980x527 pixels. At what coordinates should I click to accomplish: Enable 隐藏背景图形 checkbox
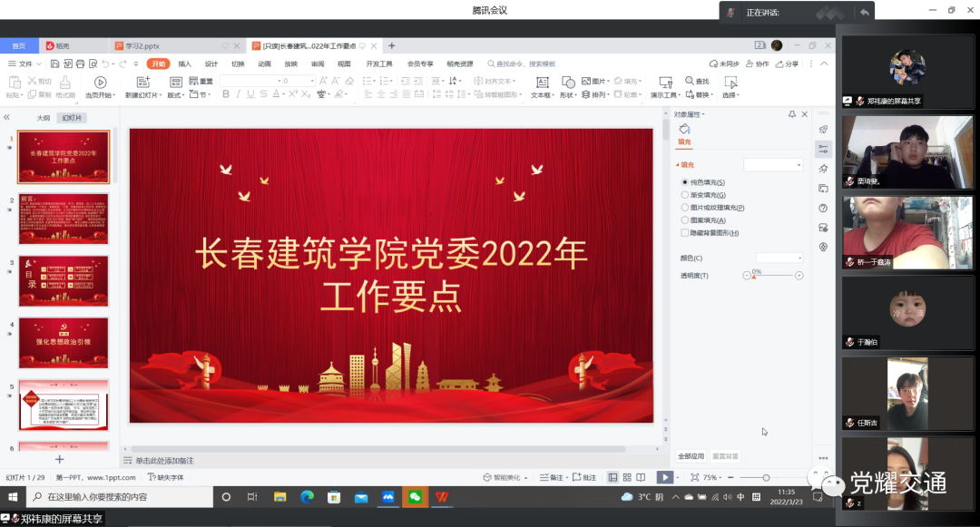click(x=685, y=233)
